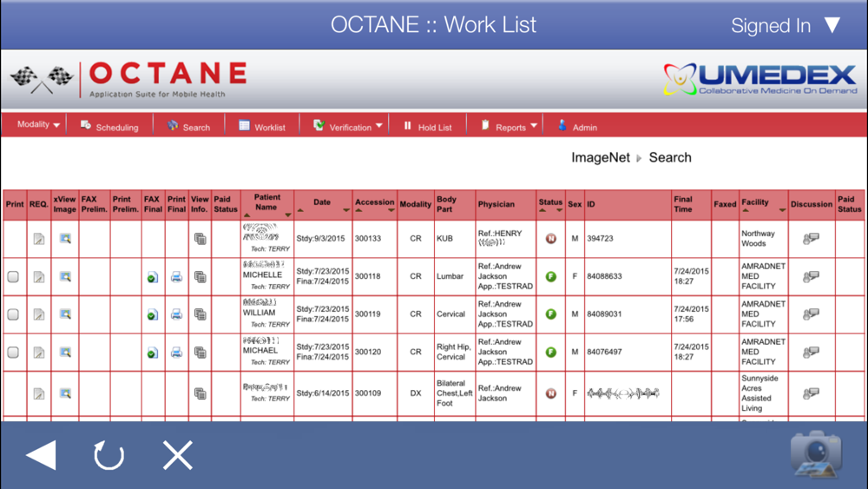The height and width of the screenshot is (489, 868).
Task: Open requisition icon for accession 300133
Action: point(39,239)
